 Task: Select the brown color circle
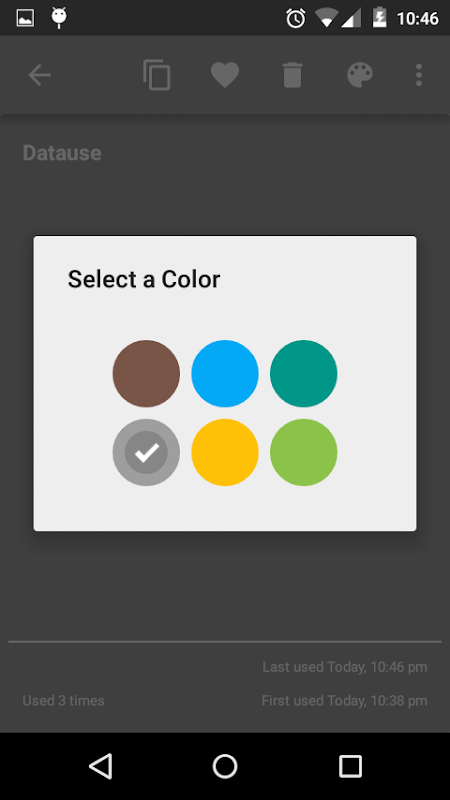(x=146, y=373)
